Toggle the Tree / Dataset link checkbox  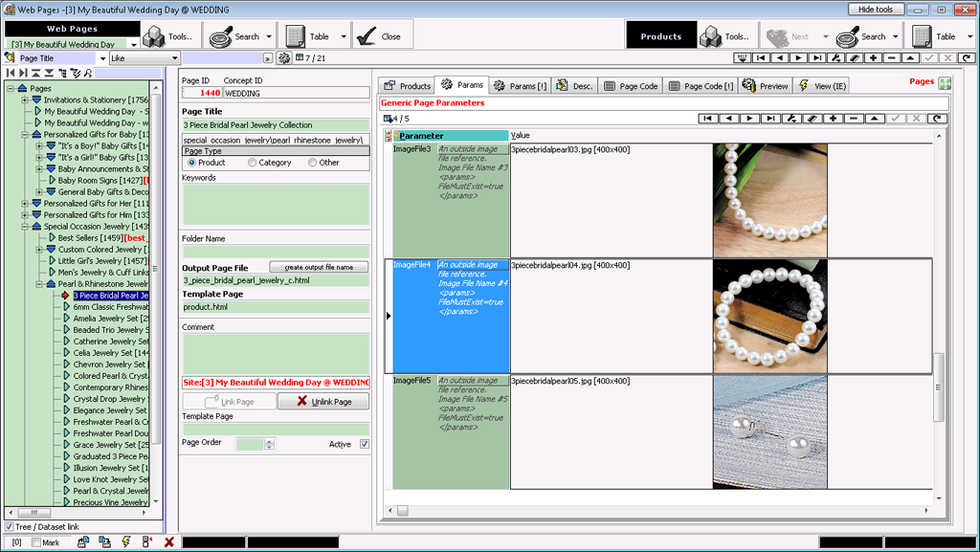(10, 527)
